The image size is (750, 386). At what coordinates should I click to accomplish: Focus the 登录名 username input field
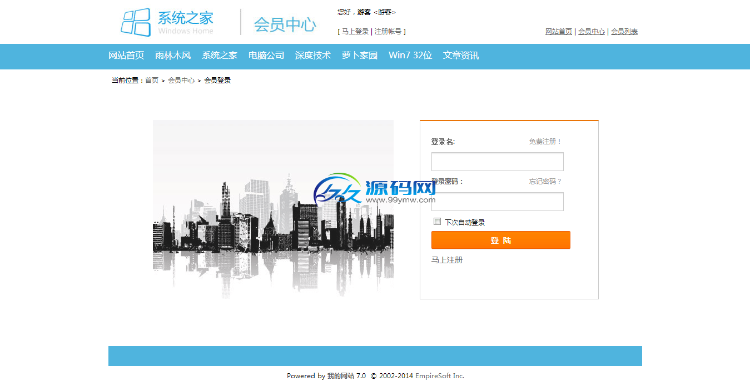pos(497,161)
